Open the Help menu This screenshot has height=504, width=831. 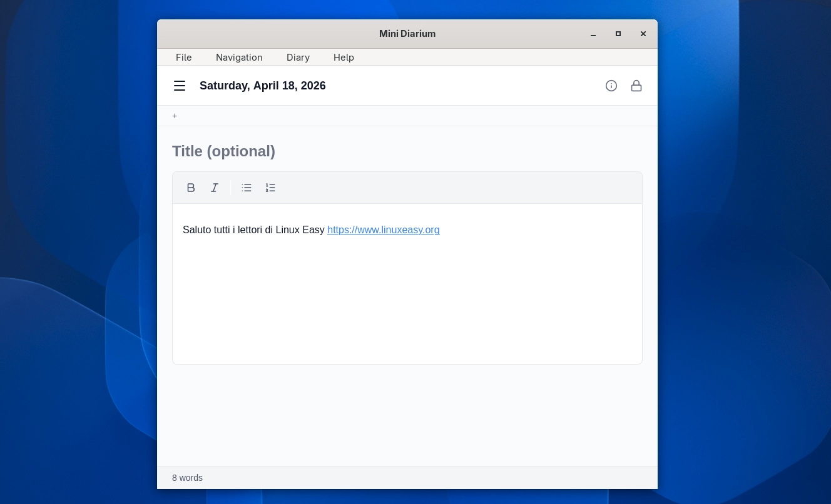click(344, 57)
